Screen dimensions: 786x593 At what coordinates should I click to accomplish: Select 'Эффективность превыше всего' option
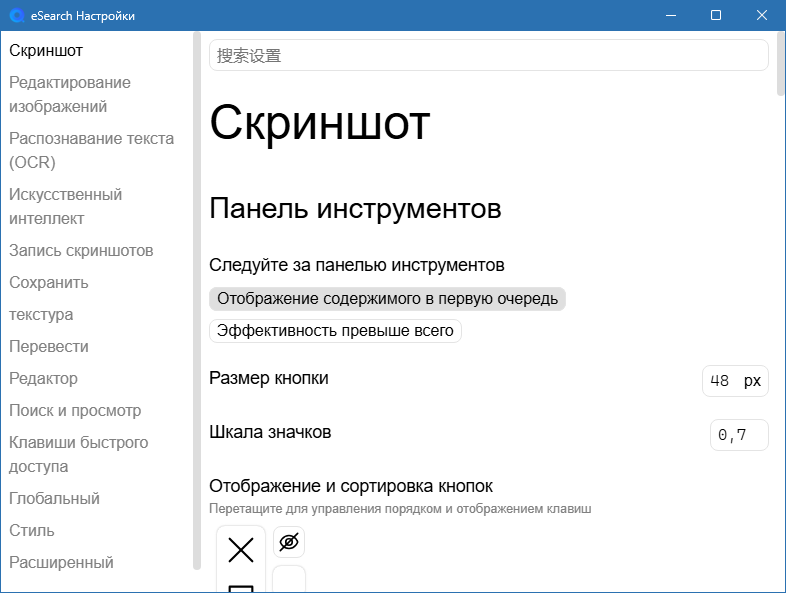pyautogui.click(x=335, y=331)
